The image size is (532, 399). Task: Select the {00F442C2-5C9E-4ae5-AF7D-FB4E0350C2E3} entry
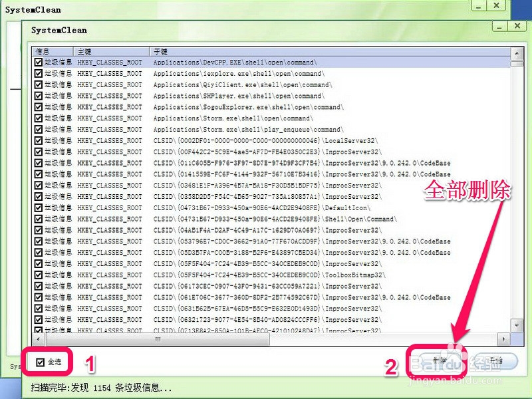[267, 152]
